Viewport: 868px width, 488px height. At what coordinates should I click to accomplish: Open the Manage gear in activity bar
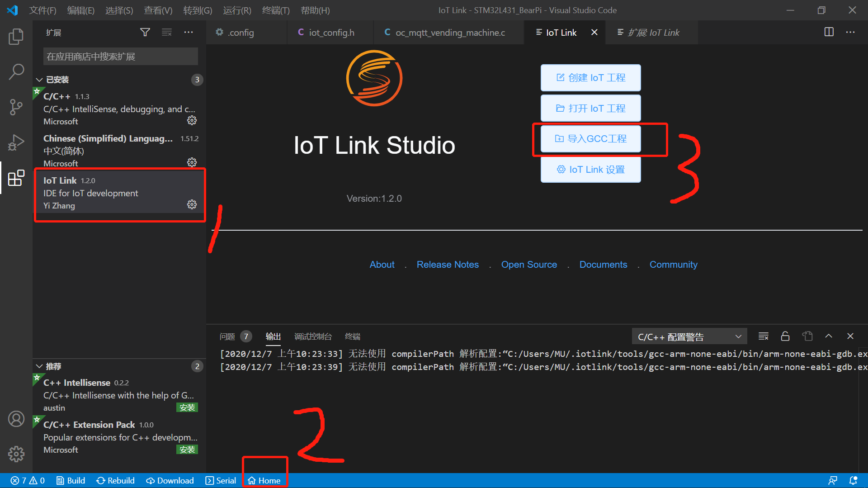(16, 454)
